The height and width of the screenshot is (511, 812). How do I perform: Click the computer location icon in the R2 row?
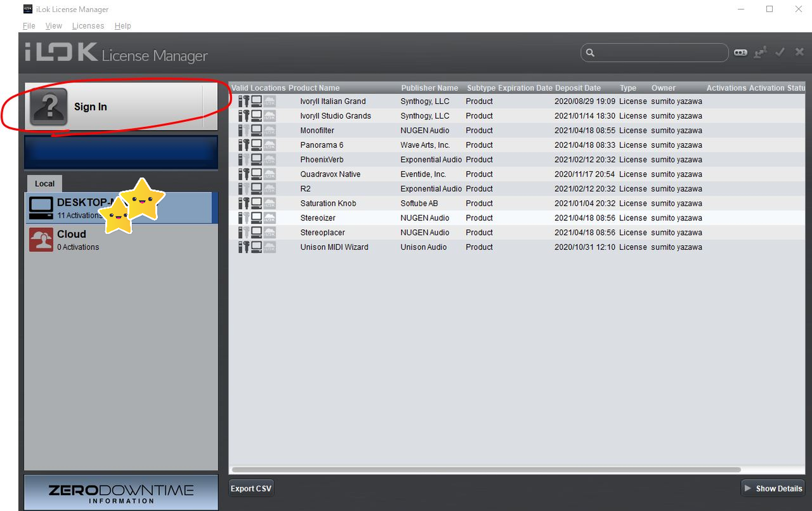click(x=257, y=189)
